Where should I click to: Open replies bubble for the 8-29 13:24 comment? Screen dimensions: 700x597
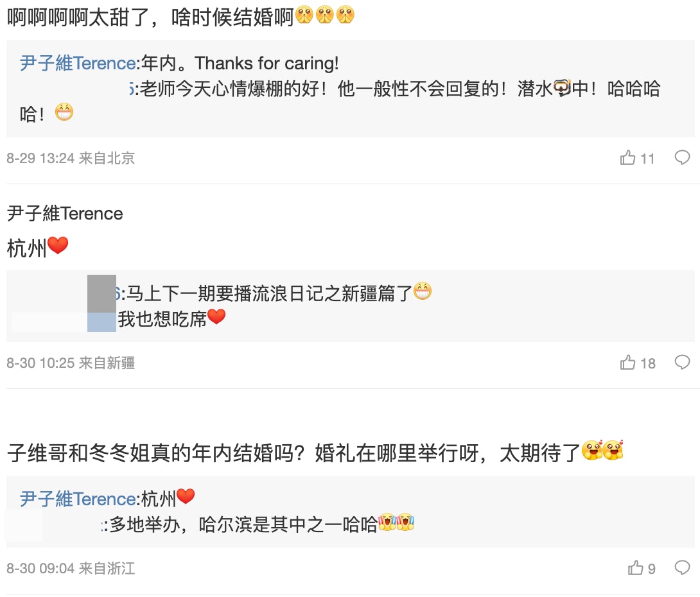click(682, 158)
